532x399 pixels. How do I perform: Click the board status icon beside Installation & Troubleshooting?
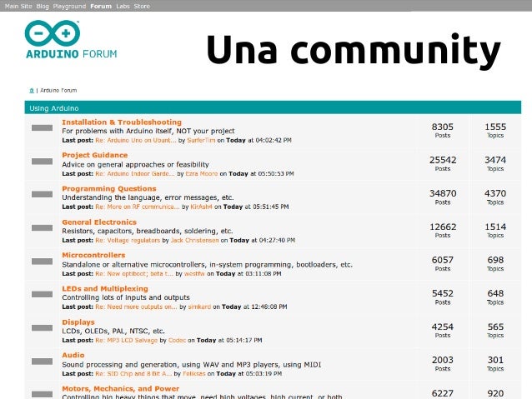(42, 127)
